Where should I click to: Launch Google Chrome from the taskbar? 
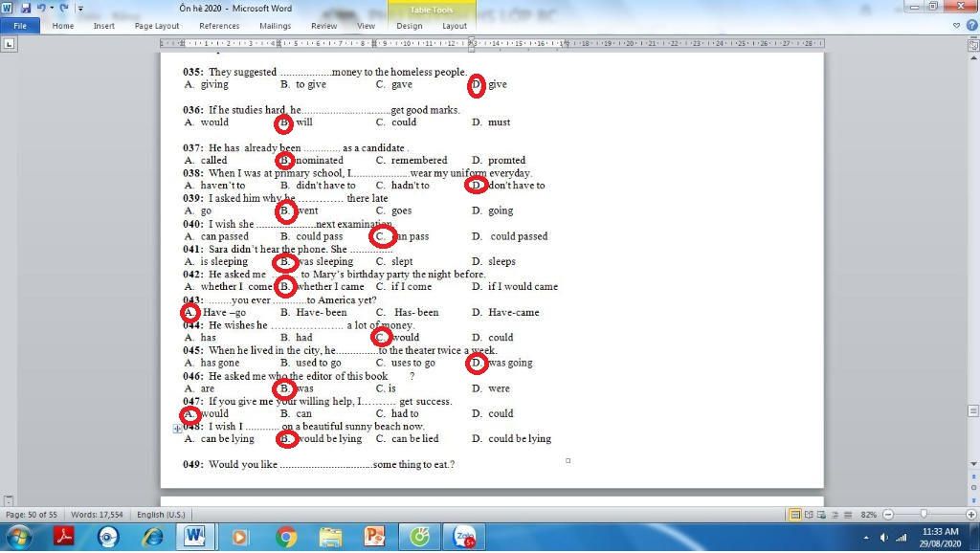[285, 537]
